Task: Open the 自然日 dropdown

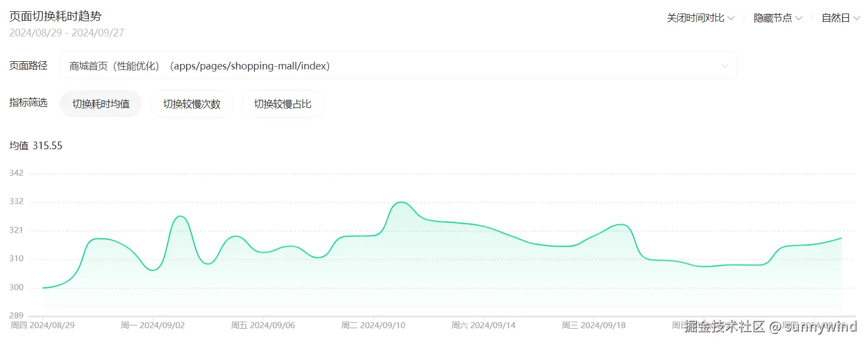Action: coord(841,18)
